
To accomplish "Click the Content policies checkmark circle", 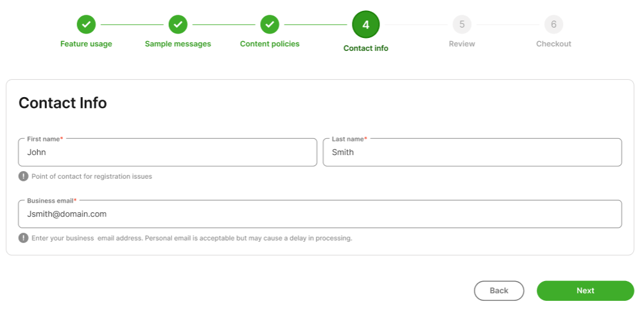I will [x=270, y=25].
